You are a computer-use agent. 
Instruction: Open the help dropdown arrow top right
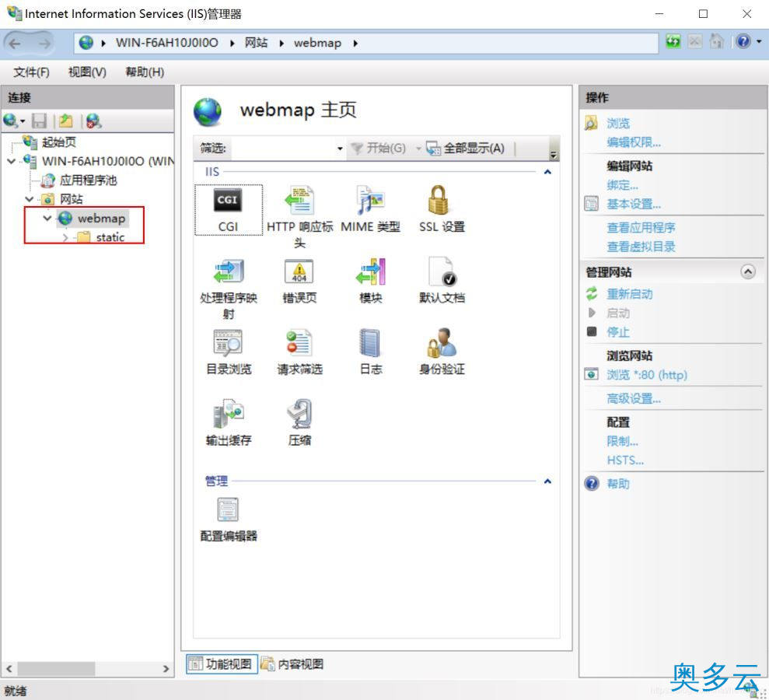(x=759, y=42)
